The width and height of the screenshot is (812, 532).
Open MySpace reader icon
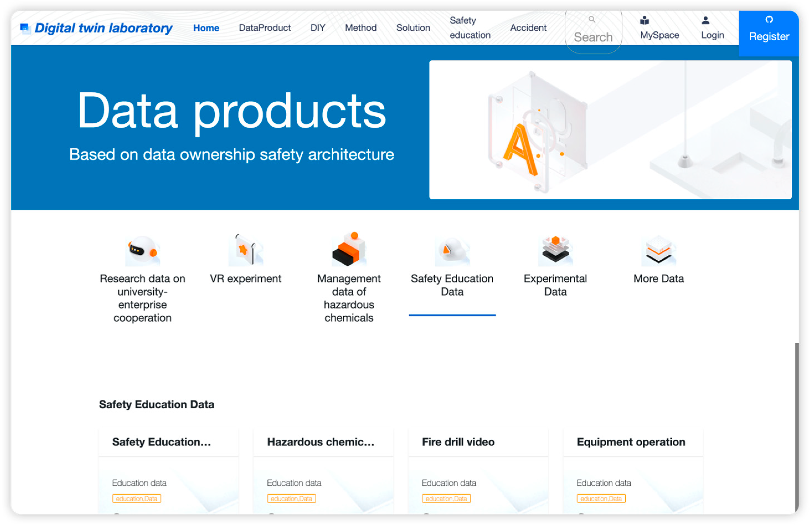pyautogui.click(x=644, y=21)
